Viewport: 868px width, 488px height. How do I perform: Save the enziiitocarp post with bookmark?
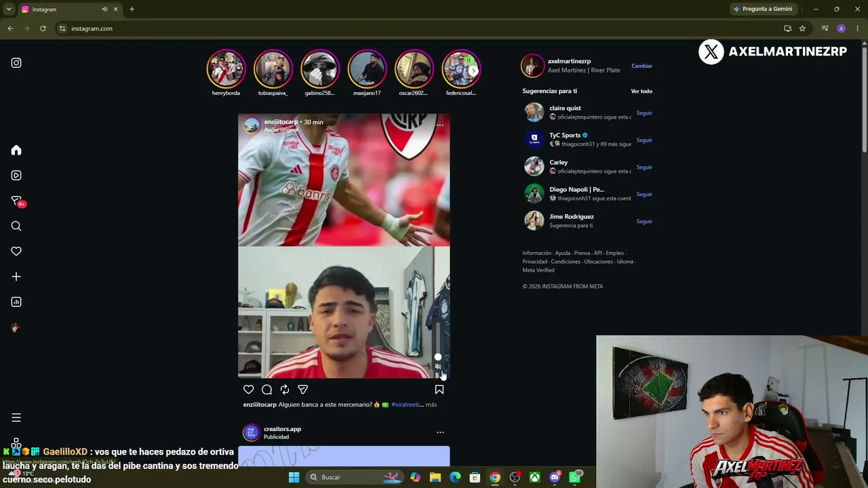(439, 390)
